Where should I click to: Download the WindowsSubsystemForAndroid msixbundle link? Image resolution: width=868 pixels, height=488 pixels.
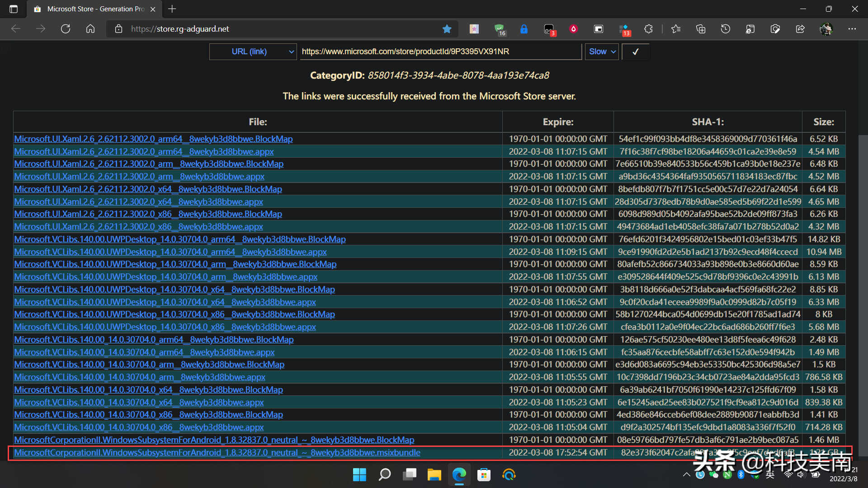217,452
